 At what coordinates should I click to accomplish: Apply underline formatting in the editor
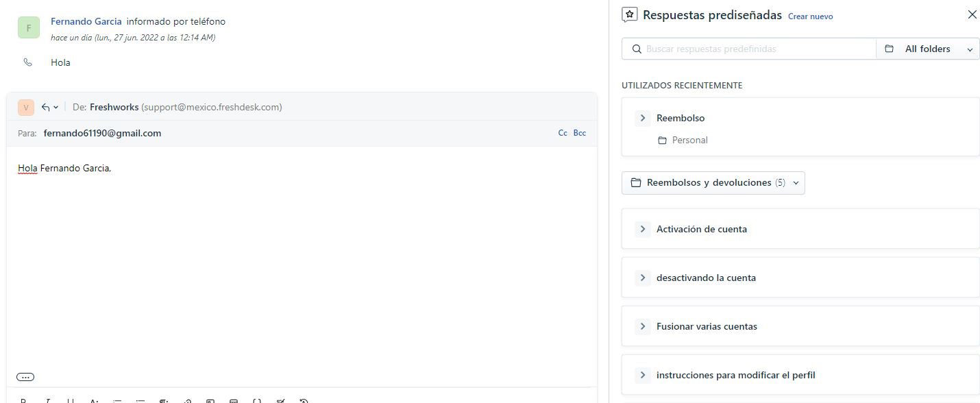(70, 401)
